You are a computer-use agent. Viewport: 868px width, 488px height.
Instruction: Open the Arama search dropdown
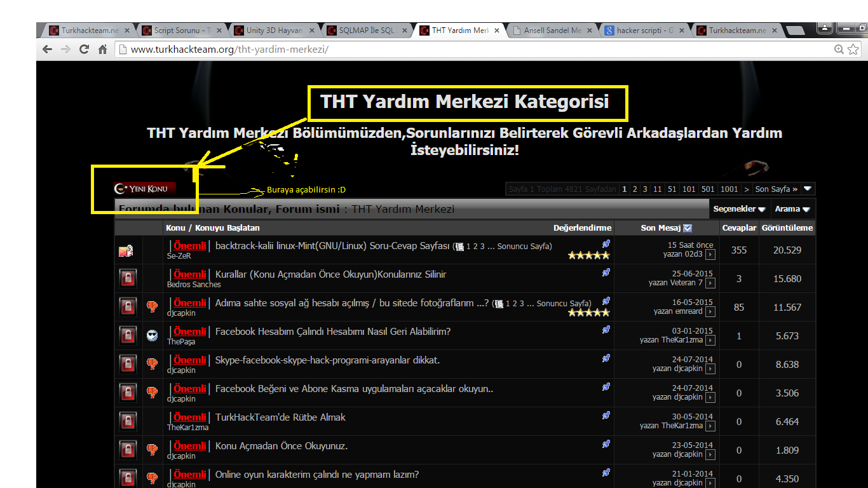click(x=792, y=209)
